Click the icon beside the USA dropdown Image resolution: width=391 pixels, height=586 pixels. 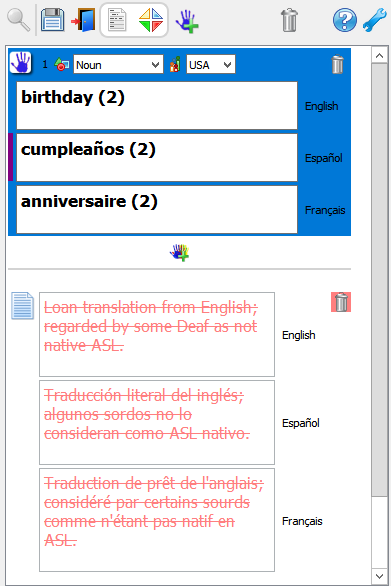(x=175, y=64)
